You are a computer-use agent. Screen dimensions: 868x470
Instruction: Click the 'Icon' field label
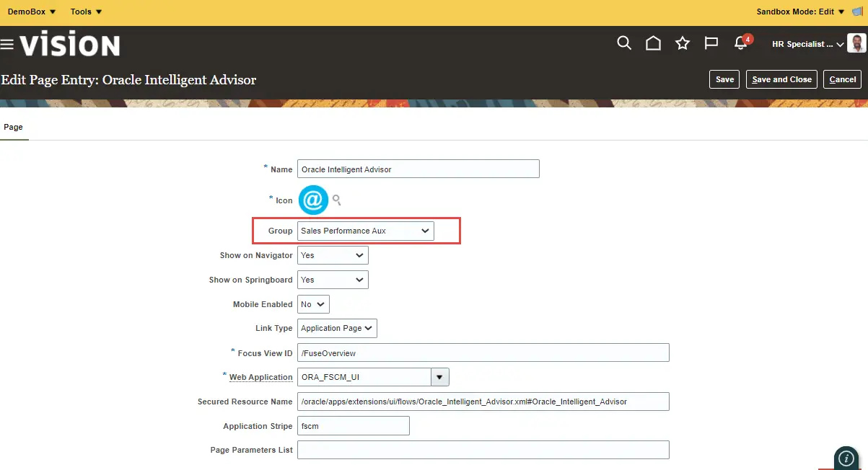tap(284, 200)
